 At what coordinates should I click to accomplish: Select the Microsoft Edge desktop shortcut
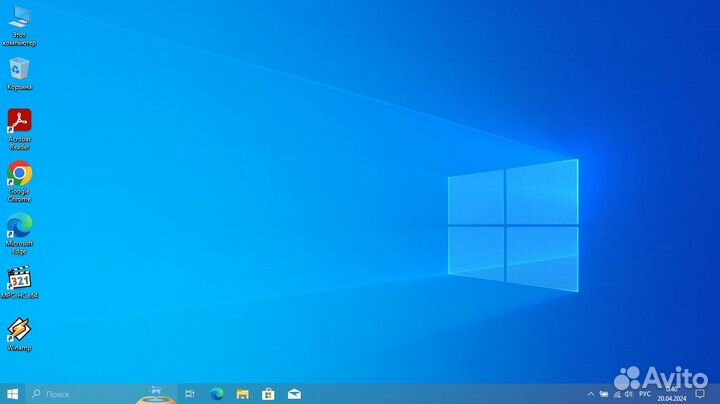pyautogui.click(x=19, y=234)
